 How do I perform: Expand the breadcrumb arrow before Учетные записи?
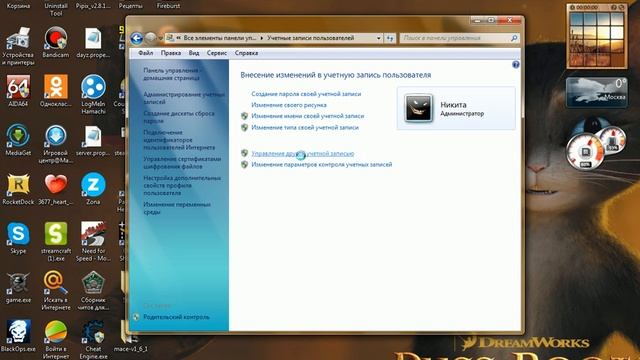point(262,38)
